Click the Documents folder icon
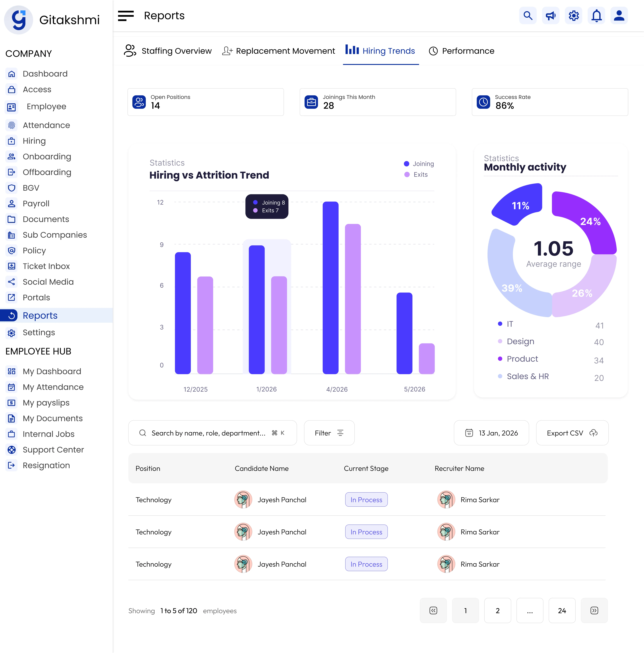 [12, 219]
